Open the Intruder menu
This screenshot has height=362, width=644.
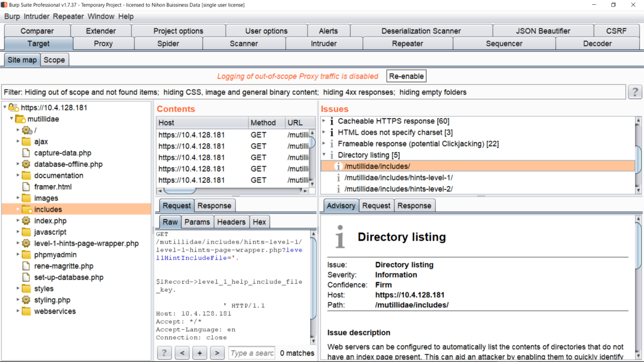(36, 17)
